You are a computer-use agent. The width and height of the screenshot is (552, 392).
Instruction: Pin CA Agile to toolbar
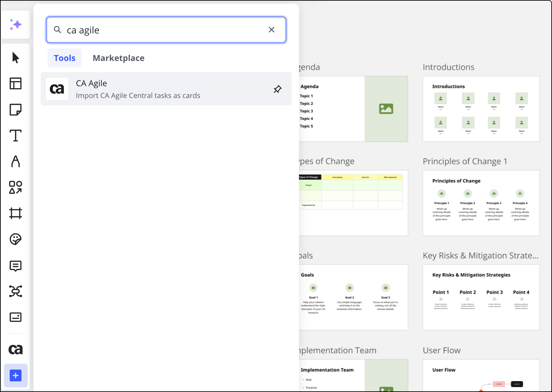277,89
